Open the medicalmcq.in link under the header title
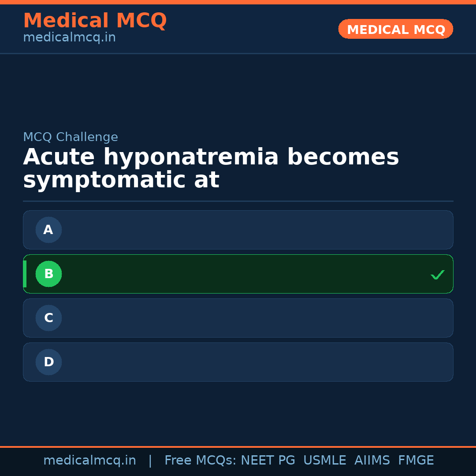This screenshot has height=476, width=476. coord(69,38)
